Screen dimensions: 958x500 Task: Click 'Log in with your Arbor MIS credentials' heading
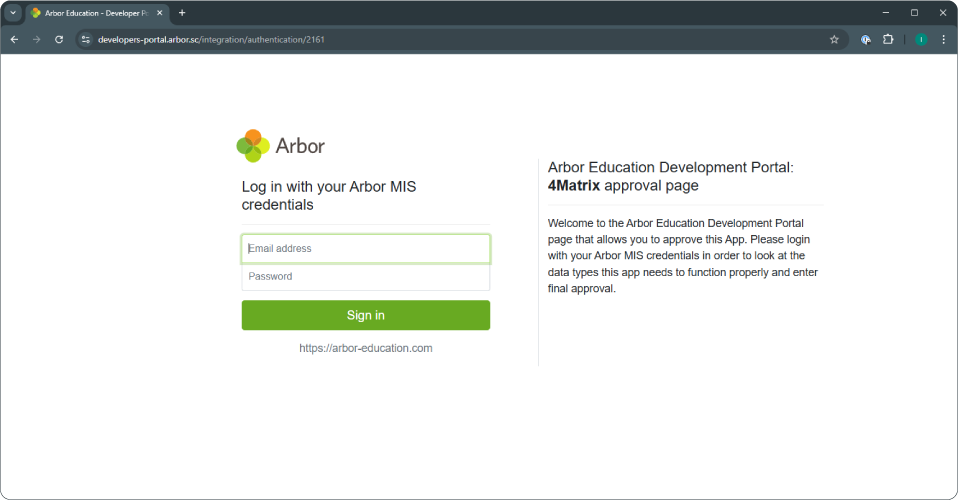[x=329, y=196]
